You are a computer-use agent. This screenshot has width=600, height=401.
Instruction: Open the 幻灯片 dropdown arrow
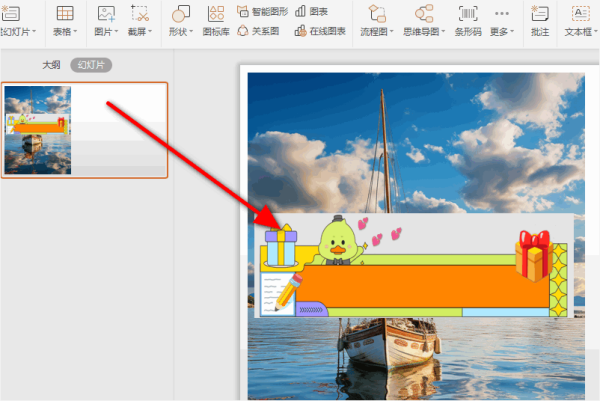[x=34, y=31]
